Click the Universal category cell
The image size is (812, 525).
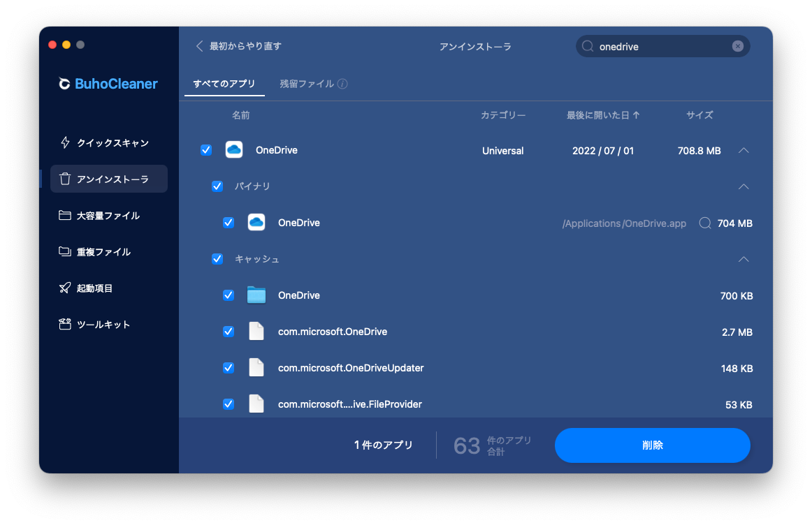pos(503,151)
